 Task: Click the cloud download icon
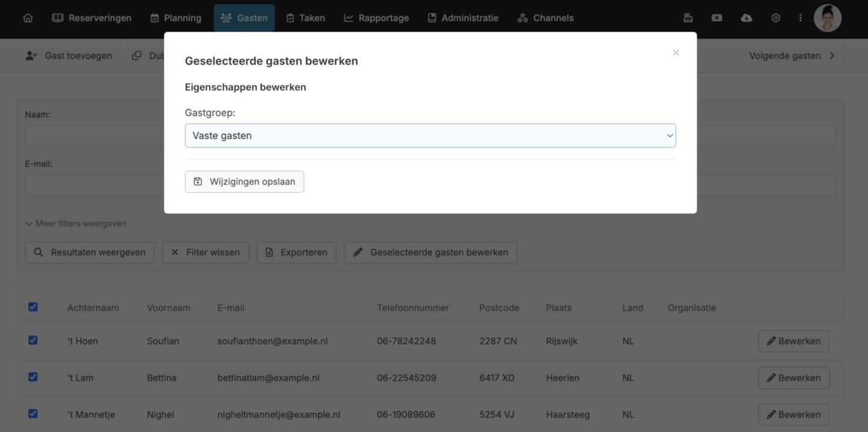click(x=746, y=18)
